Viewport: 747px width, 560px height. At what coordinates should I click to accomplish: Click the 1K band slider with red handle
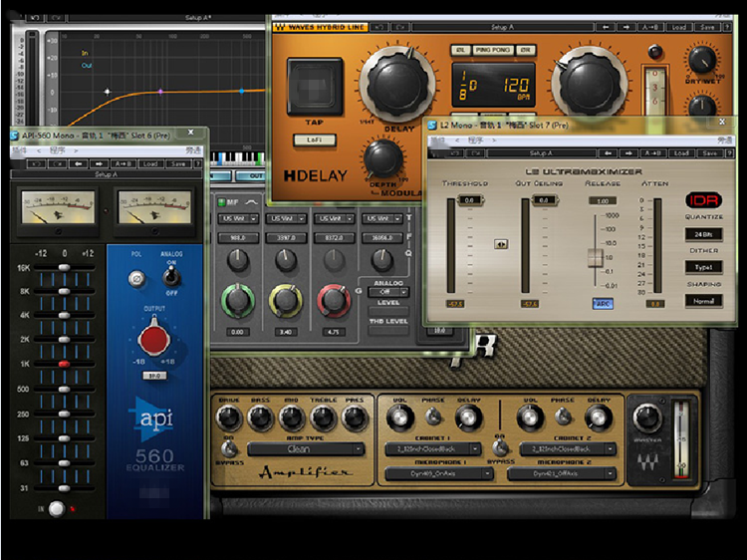[64, 364]
